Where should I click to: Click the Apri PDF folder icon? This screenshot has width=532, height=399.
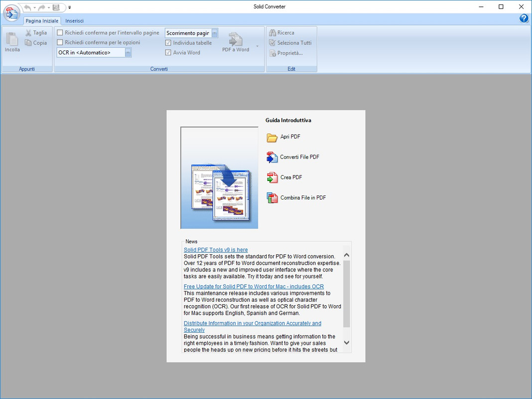pos(272,137)
